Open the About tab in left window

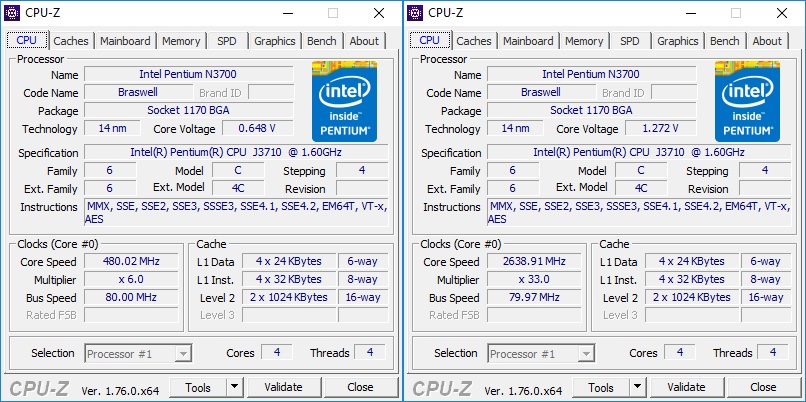coord(364,41)
